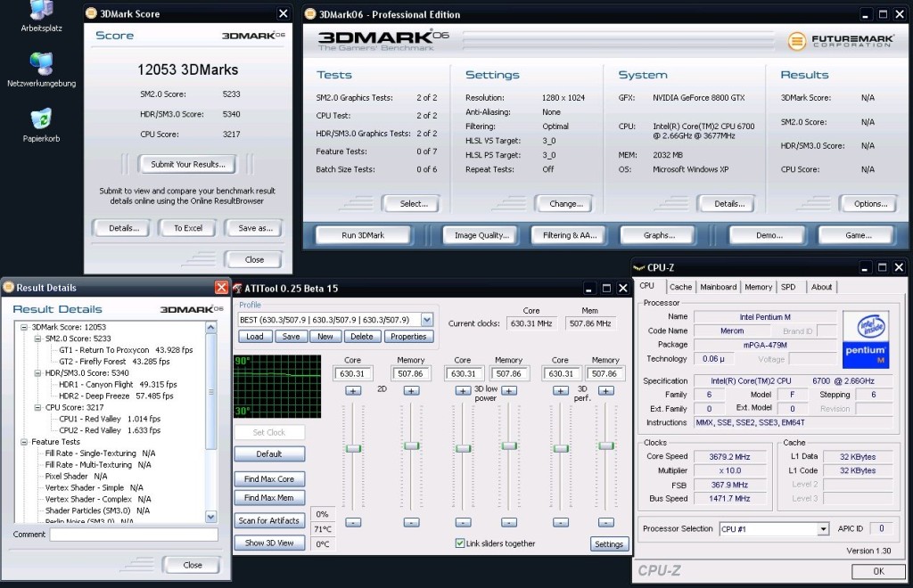Click scroll up arrow in Result Details list
The height and width of the screenshot is (588, 913).
coord(210,328)
